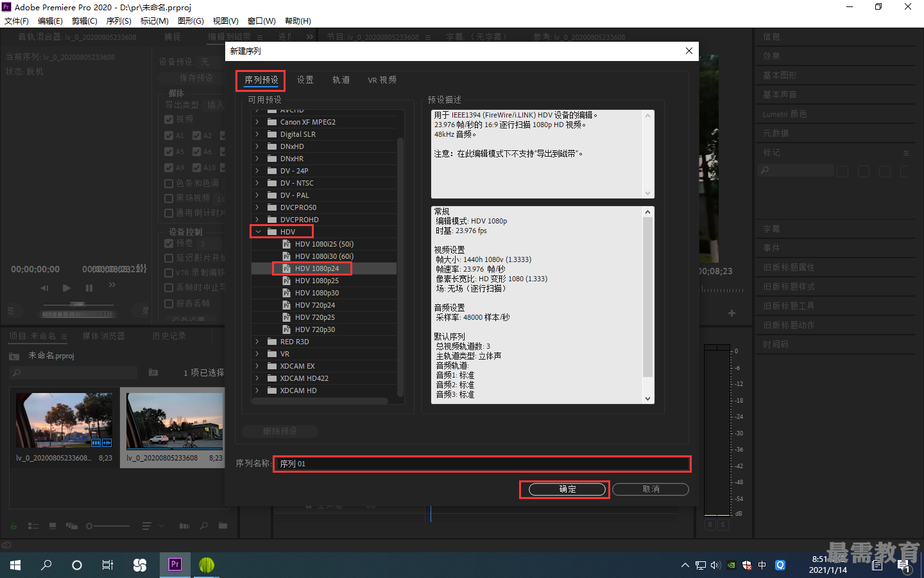Cancel the dialog with 取消
The width and height of the screenshot is (924, 578).
[x=651, y=489]
